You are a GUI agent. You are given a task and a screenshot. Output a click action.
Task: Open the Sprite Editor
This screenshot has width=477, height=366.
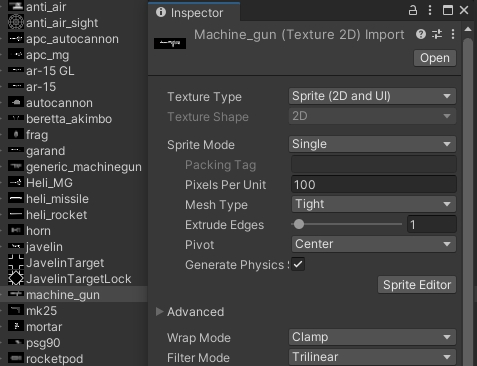tap(417, 285)
